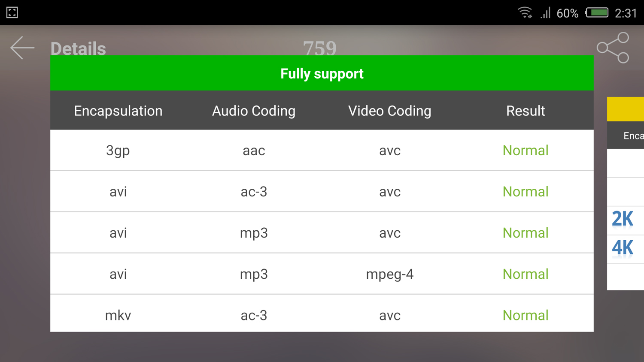Tap the aac audio coding cell
The height and width of the screenshot is (362, 644).
point(254,151)
